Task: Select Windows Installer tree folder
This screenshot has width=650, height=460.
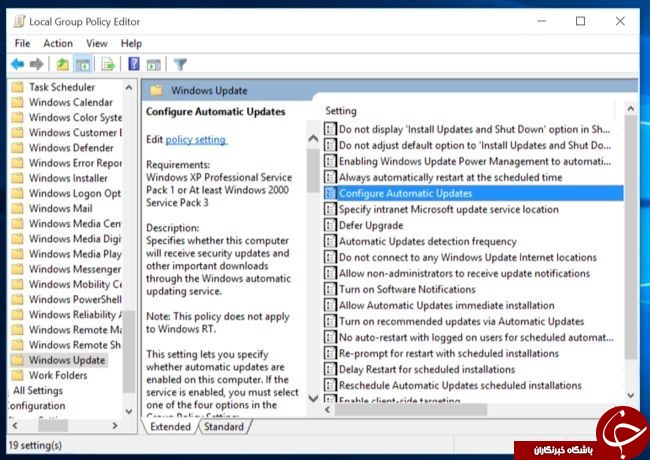Action: tap(68, 178)
